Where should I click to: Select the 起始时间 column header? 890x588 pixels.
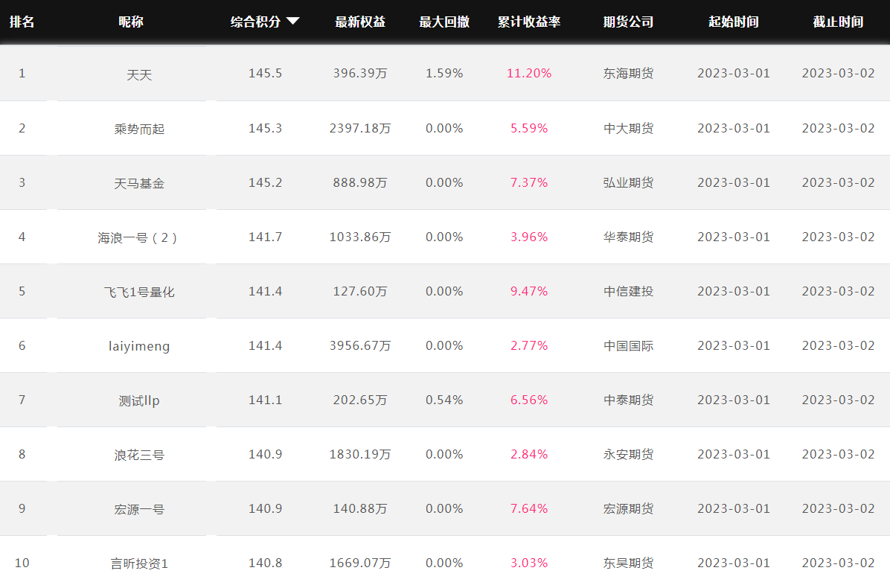733,22
